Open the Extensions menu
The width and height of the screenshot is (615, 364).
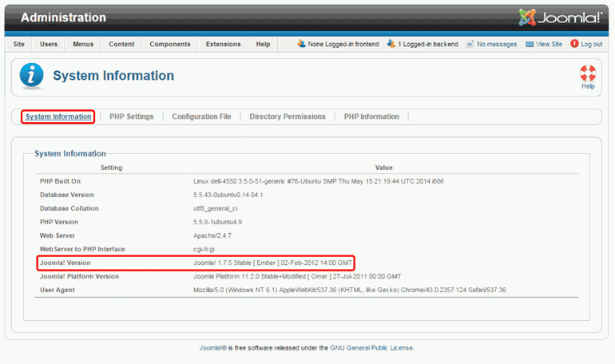coord(223,44)
